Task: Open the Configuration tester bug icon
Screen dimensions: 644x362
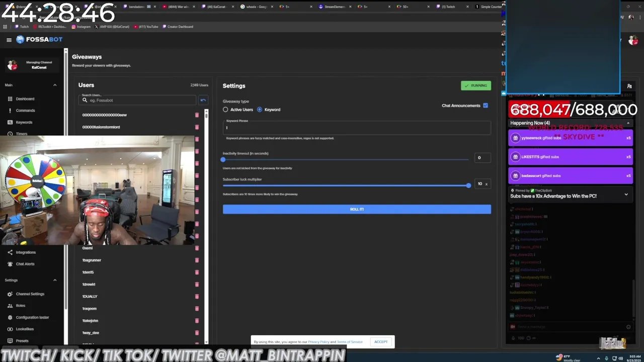Action: tap(10, 317)
